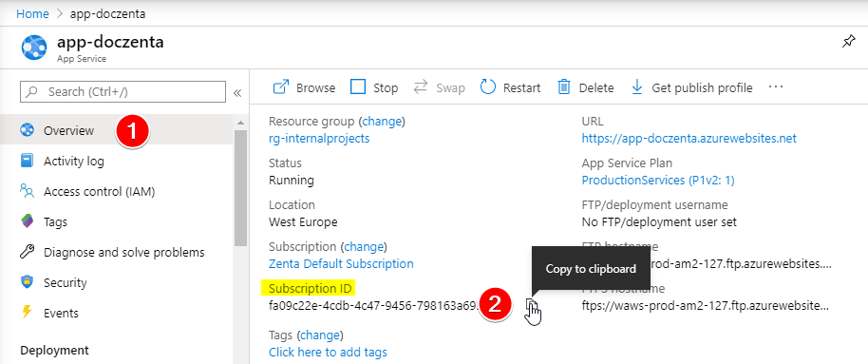Open ProductionServices (P1v2: 1) plan link

tap(658, 180)
